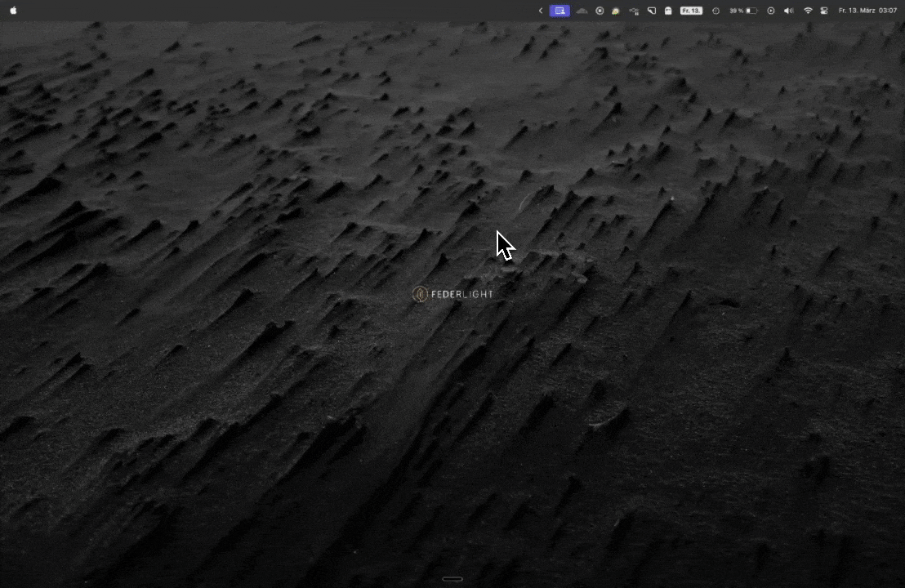Viewport: 905px width, 588px height.
Task: Open the white tag-shaped menu bar icon
Action: (x=652, y=11)
